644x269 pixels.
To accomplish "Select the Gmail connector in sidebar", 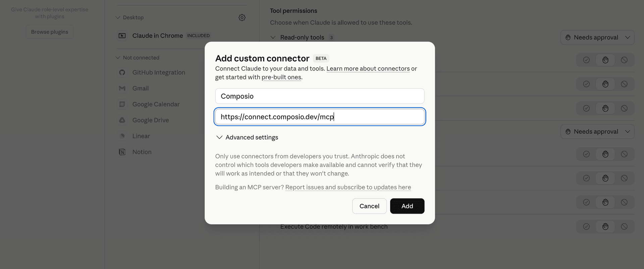I will (140, 88).
